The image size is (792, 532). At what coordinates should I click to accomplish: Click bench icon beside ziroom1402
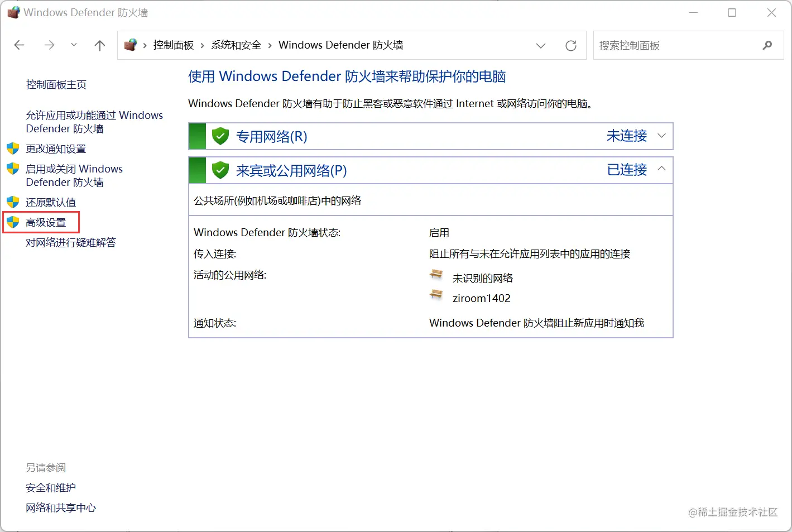point(436,295)
